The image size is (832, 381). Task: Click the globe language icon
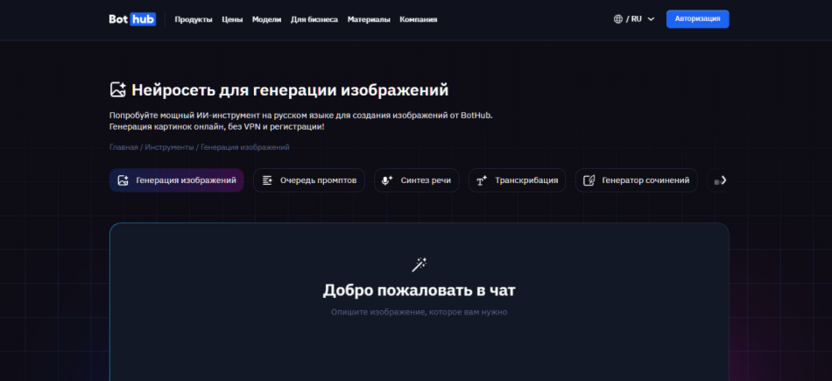pos(618,19)
